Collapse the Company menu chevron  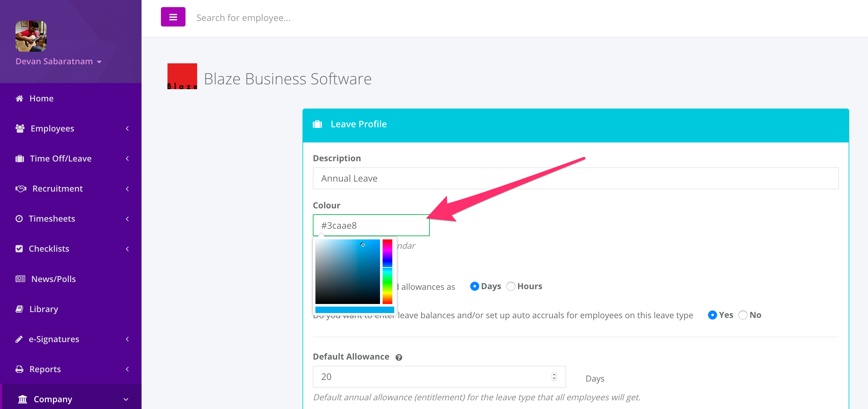pos(126,399)
